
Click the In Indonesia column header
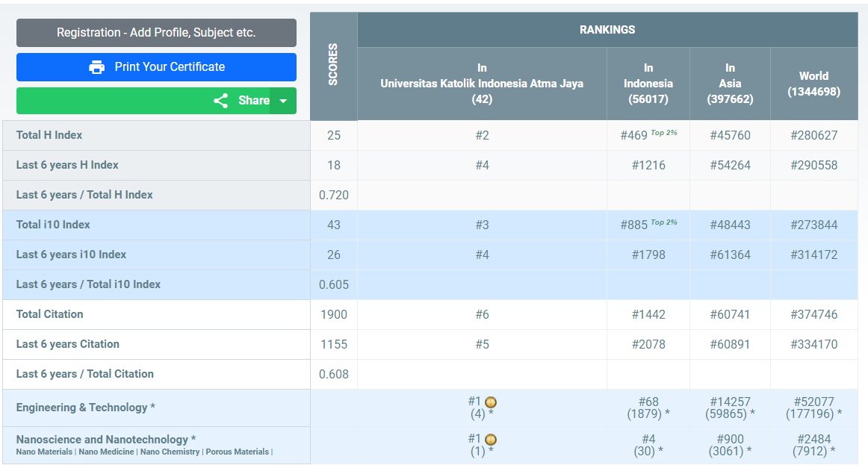click(648, 84)
